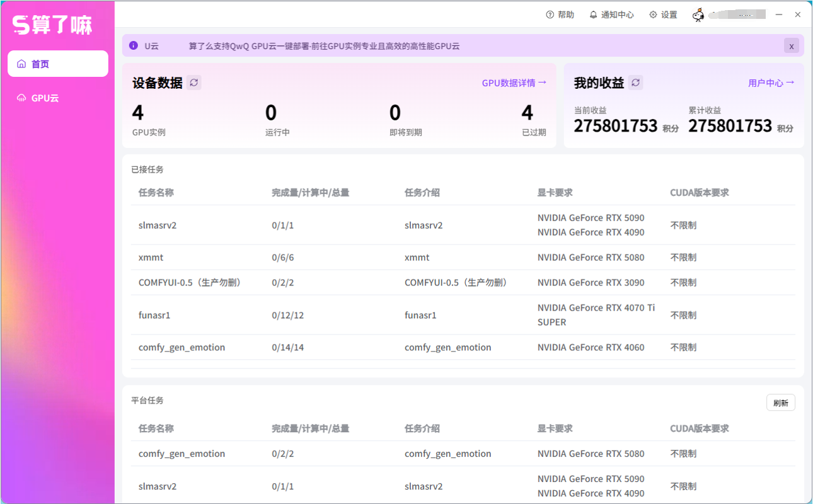This screenshot has height=504, width=813.
Task: Click the RTX 3090 GPU requirement cell
Action: tap(591, 282)
